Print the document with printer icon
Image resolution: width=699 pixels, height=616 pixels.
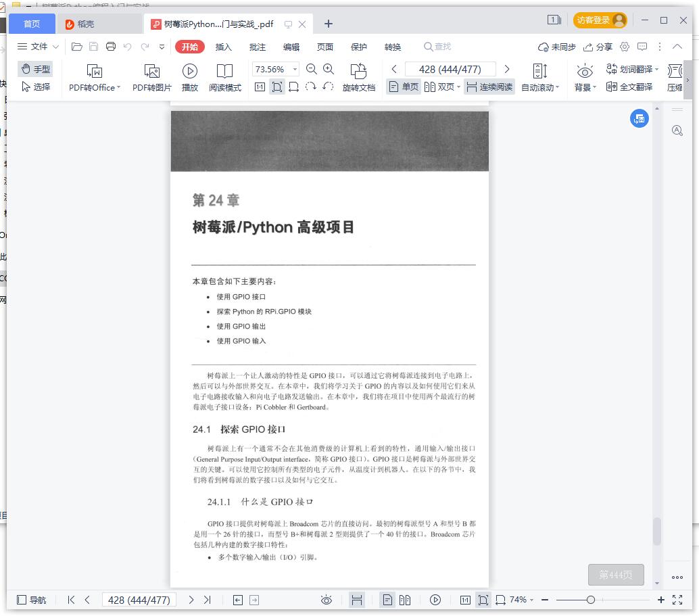coord(111,47)
